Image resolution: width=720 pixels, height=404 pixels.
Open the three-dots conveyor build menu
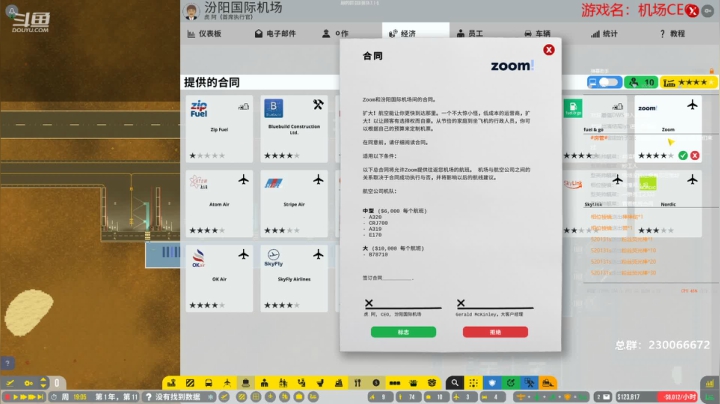coord(394,383)
